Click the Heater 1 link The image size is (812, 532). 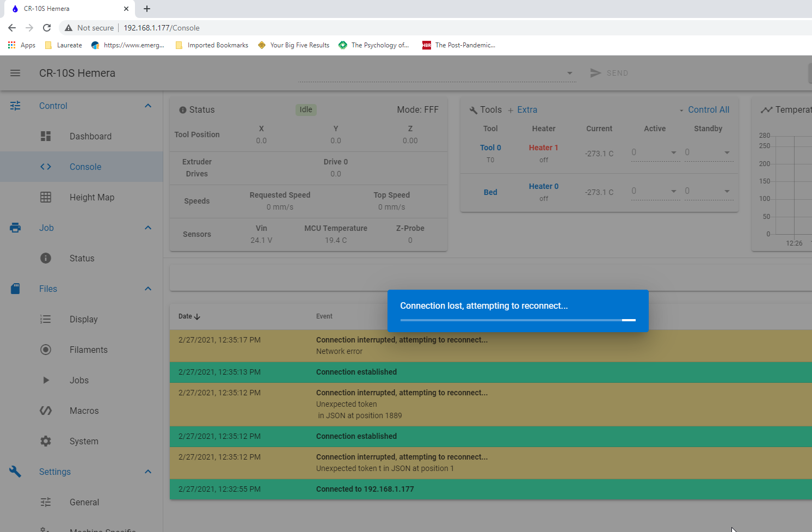pos(543,148)
